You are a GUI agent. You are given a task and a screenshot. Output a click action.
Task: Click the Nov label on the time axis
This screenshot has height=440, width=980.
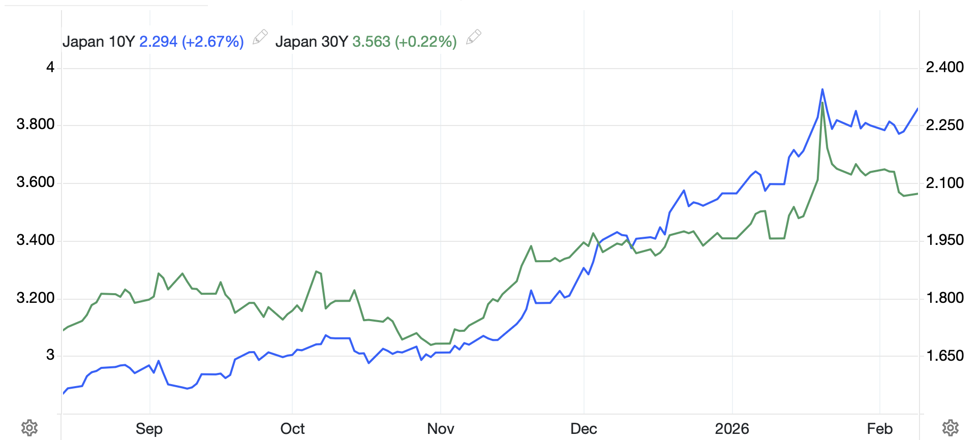[x=440, y=429]
